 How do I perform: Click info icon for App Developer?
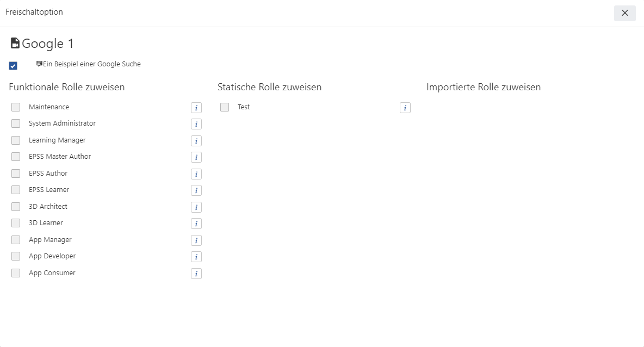pyautogui.click(x=196, y=257)
